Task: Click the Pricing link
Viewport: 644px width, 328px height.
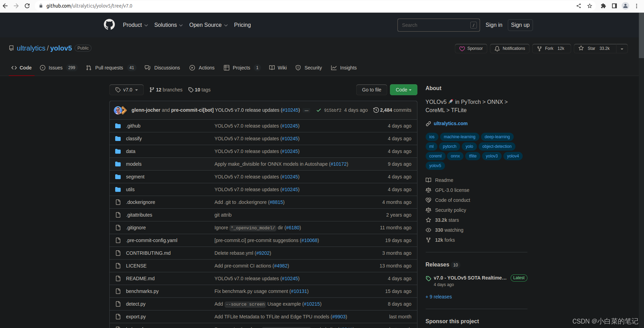Action: [x=242, y=25]
